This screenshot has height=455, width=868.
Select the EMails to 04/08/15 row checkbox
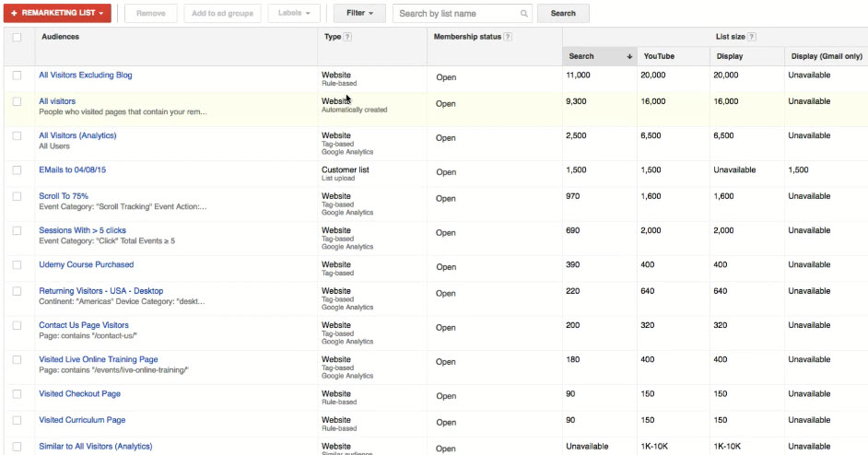(x=17, y=170)
